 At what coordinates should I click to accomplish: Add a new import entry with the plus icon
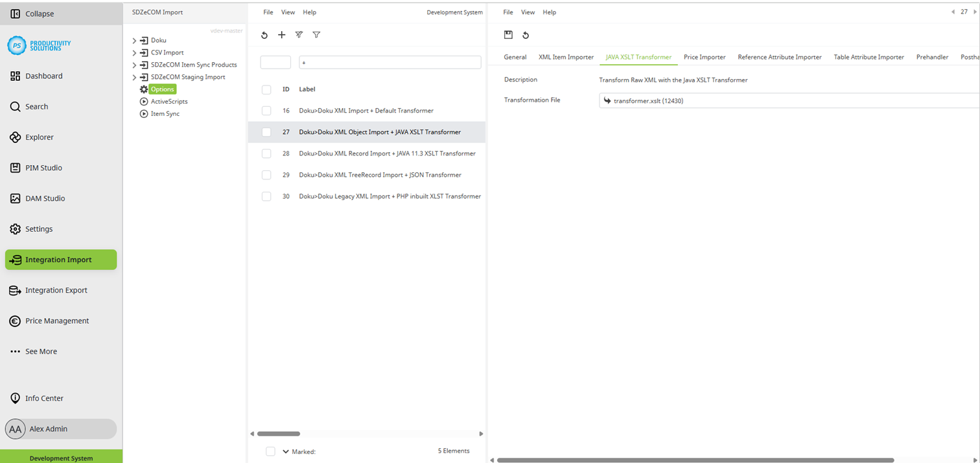tap(281, 35)
